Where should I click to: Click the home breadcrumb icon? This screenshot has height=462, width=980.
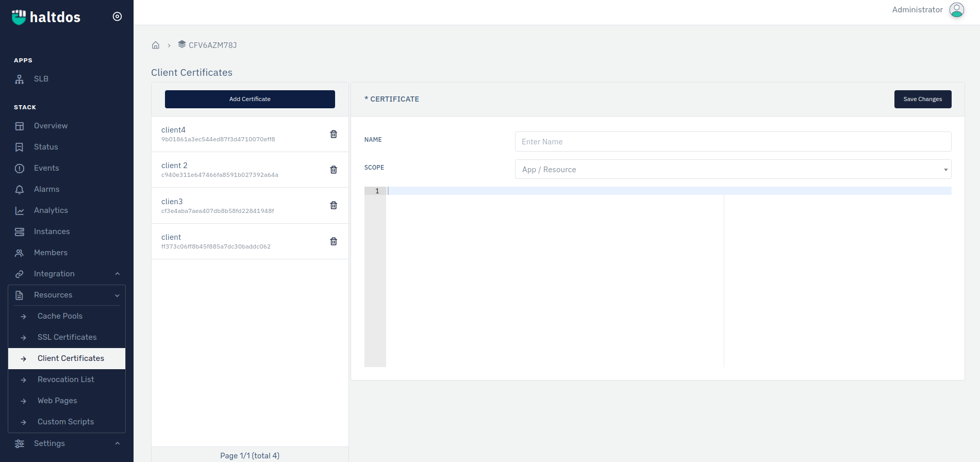[156, 45]
